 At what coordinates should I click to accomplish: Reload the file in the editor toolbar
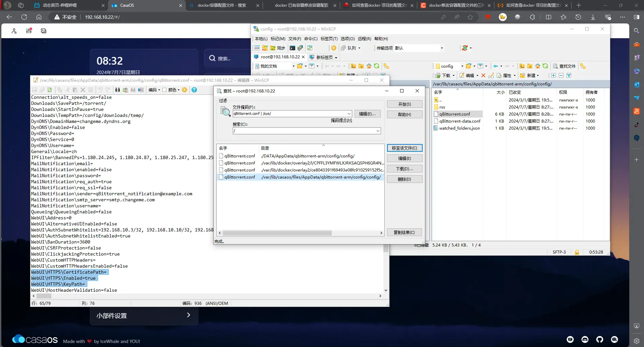(x=50, y=90)
